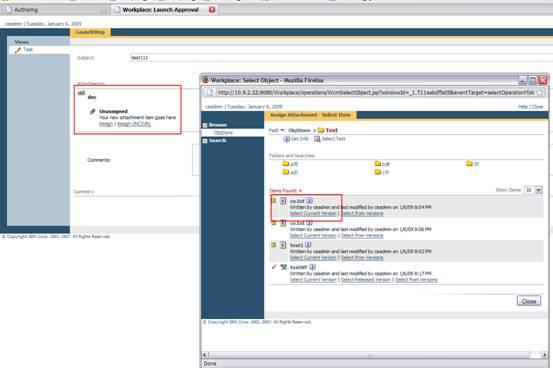Go to ObjStore in the path breadcrumb
Image resolution: width=553 pixels, height=368 pixels.
point(299,130)
